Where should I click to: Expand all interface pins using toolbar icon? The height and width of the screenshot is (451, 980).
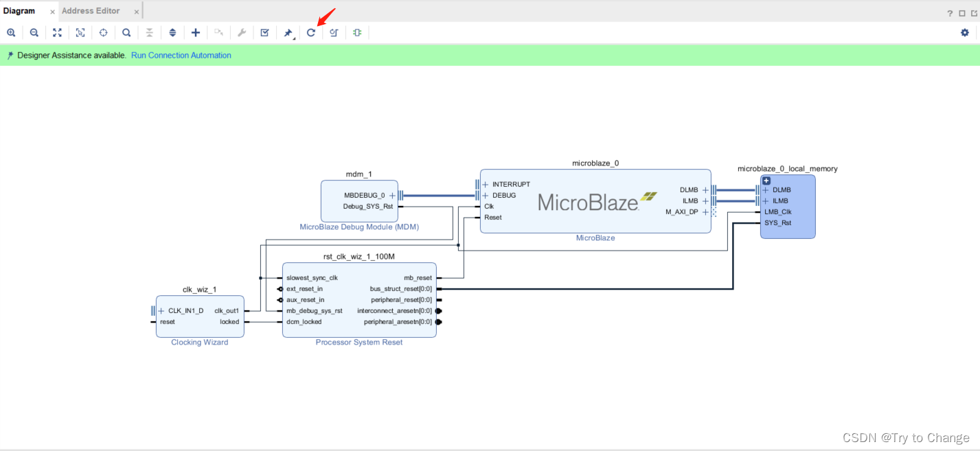coord(172,32)
